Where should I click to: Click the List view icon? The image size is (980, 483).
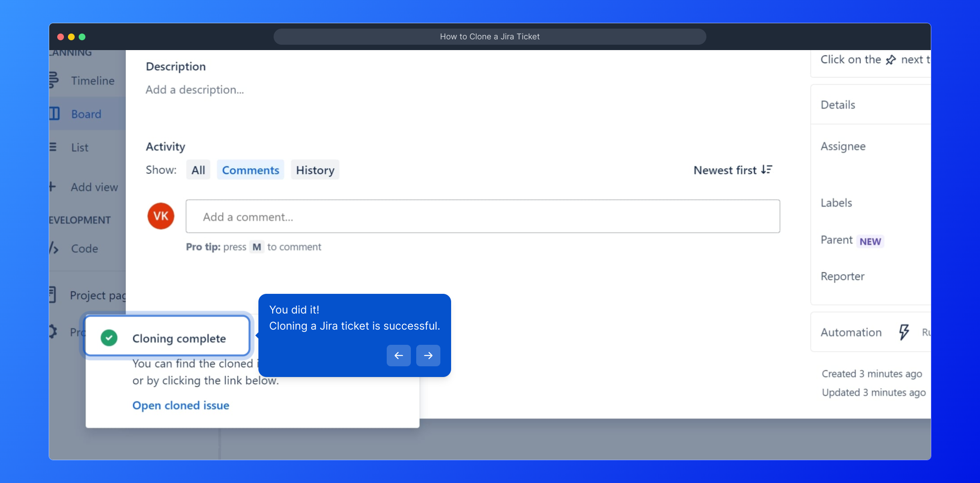click(53, 147)
